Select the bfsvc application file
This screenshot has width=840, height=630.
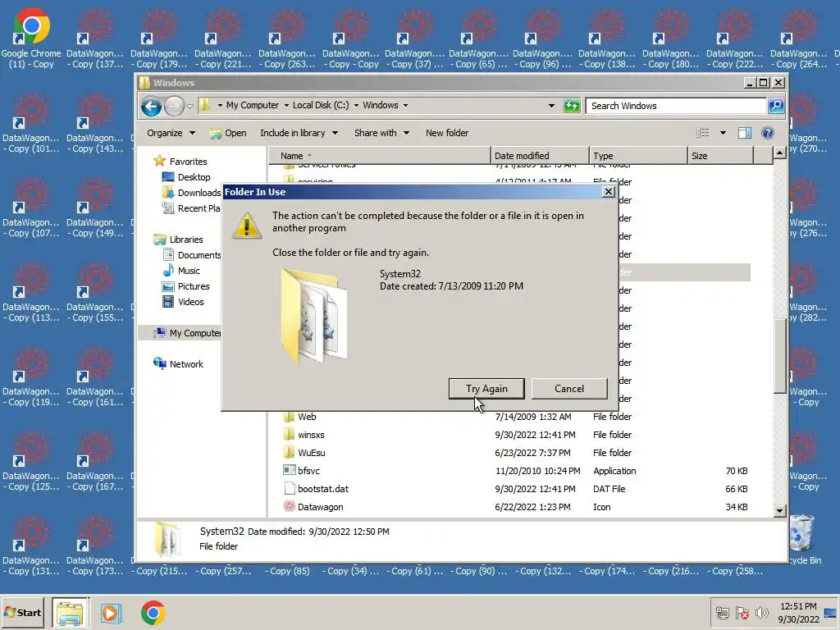(302, 471)
